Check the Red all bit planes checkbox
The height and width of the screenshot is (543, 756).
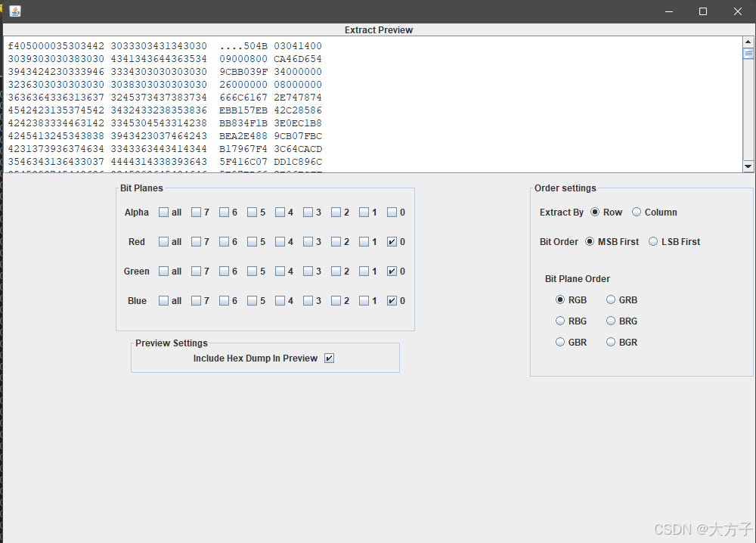coord(164,241)
